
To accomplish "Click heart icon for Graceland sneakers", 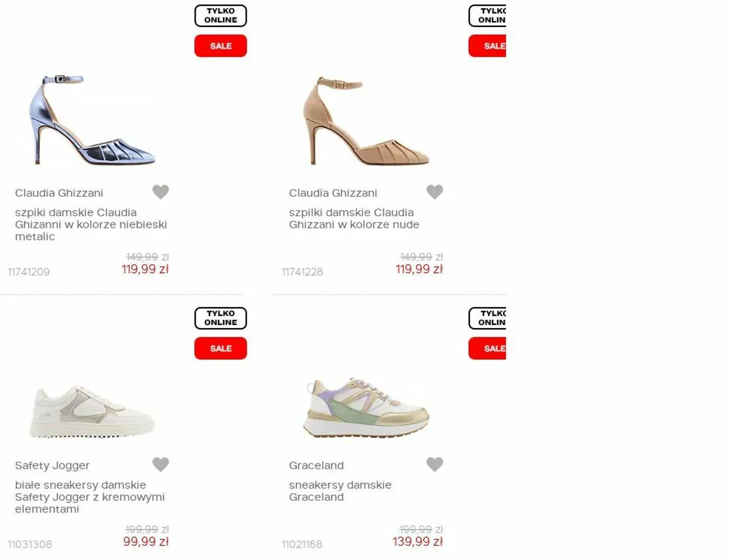I will (435, 464).
